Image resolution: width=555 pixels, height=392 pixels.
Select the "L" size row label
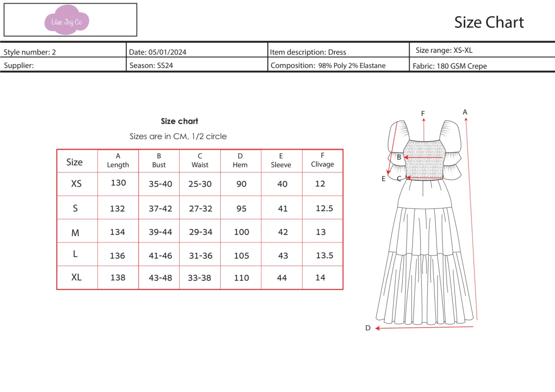tap(75, 254)
